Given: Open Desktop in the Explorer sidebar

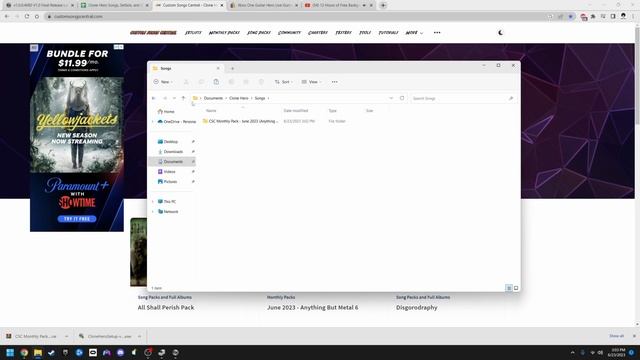Looking at the screenshot, I should coord(171,142).
